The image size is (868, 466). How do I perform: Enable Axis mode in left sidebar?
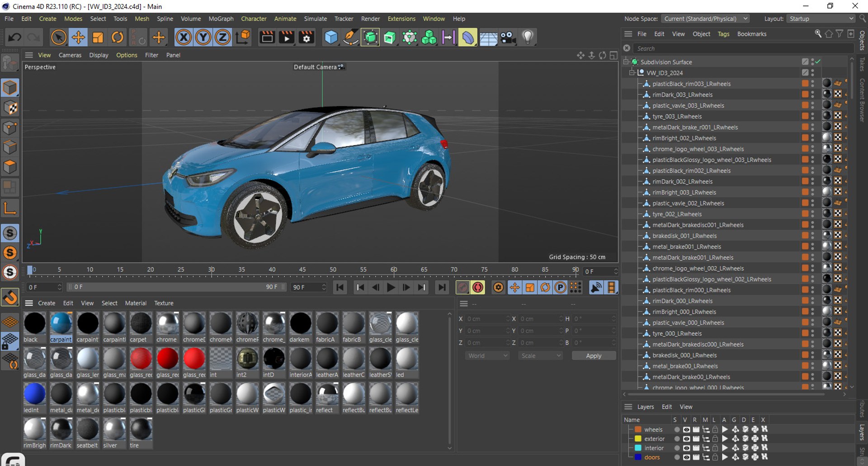(10, 207)
